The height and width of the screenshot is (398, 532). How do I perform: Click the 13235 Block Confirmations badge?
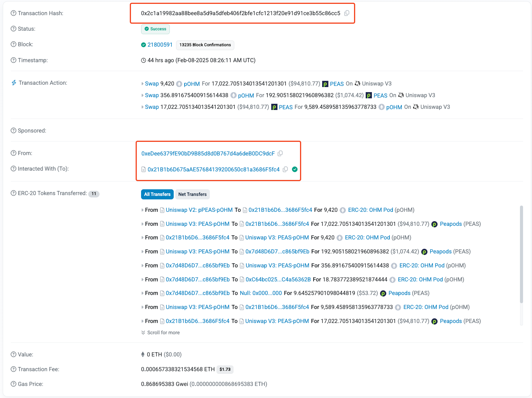click(x=205, y=45)
